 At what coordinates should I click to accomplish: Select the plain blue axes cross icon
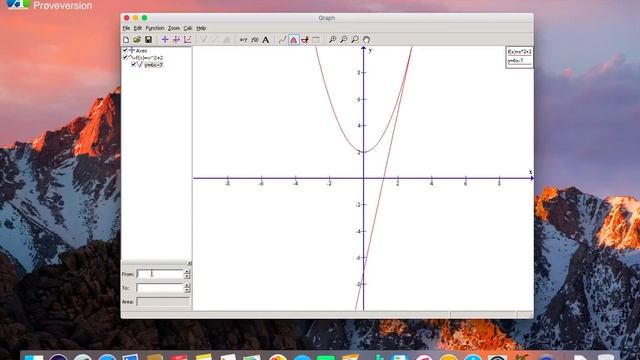click(x=165, y=40)
